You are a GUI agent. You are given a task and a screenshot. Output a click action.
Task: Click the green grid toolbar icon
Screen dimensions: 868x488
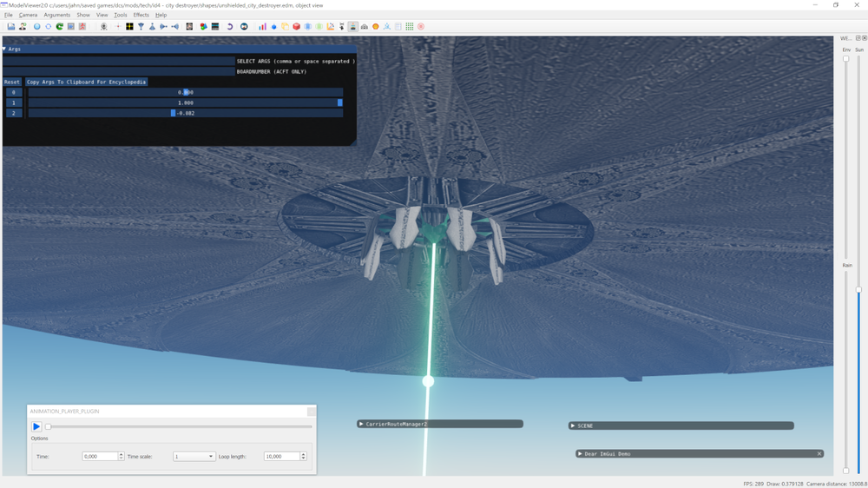pyautogui.click(x=409, y=27)
